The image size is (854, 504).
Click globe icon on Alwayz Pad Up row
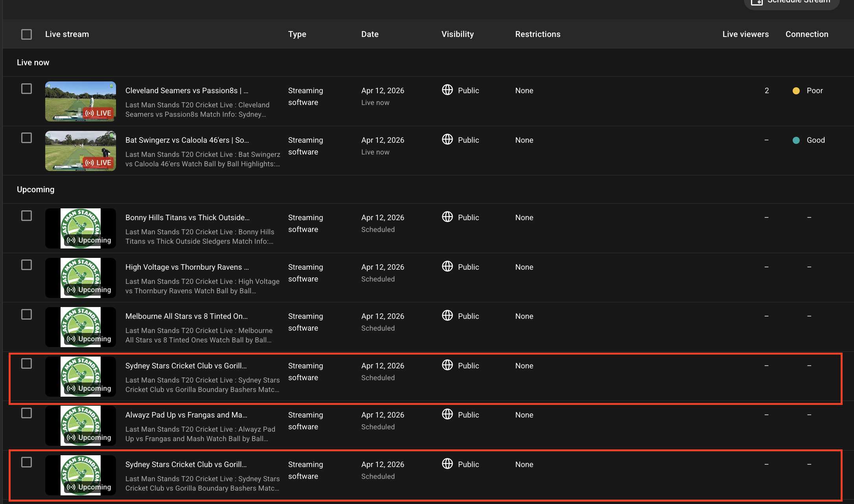[447, 414]
